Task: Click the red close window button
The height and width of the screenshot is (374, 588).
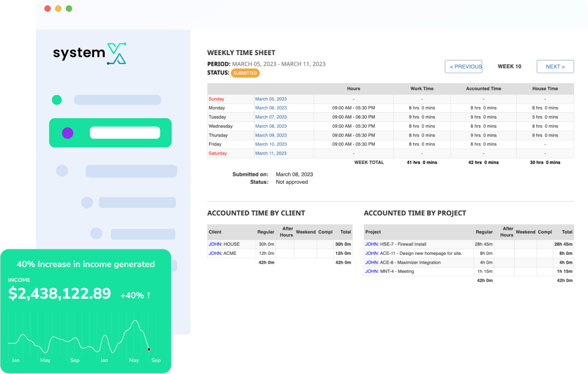Action: pos(48,9)
